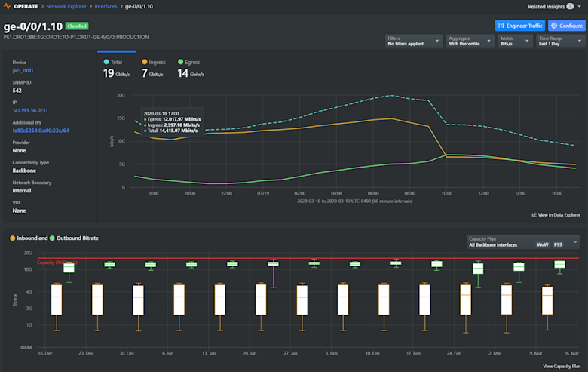The width and height of the screenshot is (588, 372).
Task: Open the Filters dropdown
Action: click(x=414, y=41)
